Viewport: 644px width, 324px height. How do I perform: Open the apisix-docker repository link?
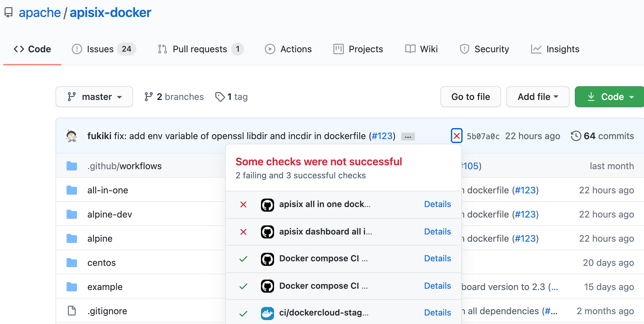coord(110,12)
